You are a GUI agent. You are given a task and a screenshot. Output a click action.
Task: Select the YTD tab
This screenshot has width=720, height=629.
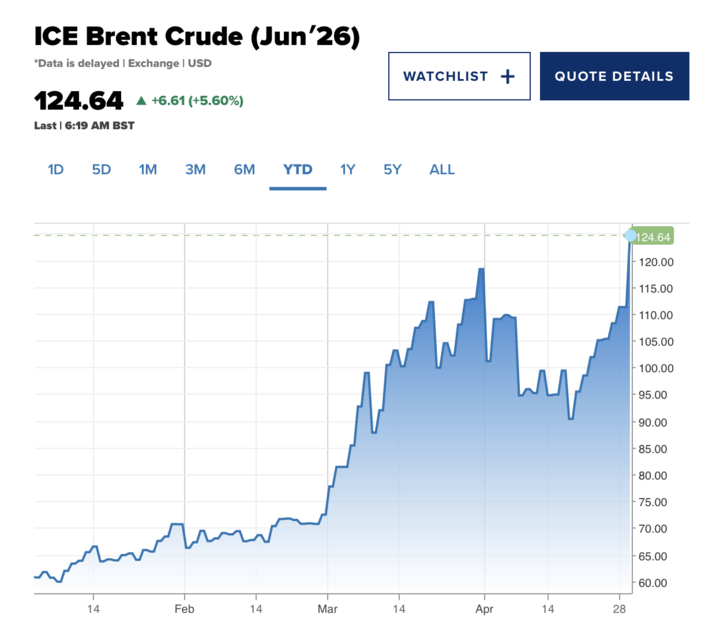pyautogui.click(x=298, y=169)
